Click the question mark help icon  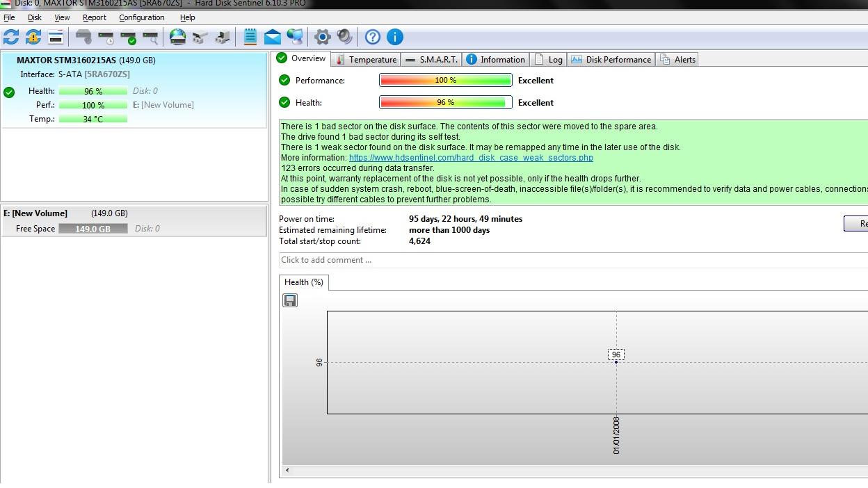(373, 37)
